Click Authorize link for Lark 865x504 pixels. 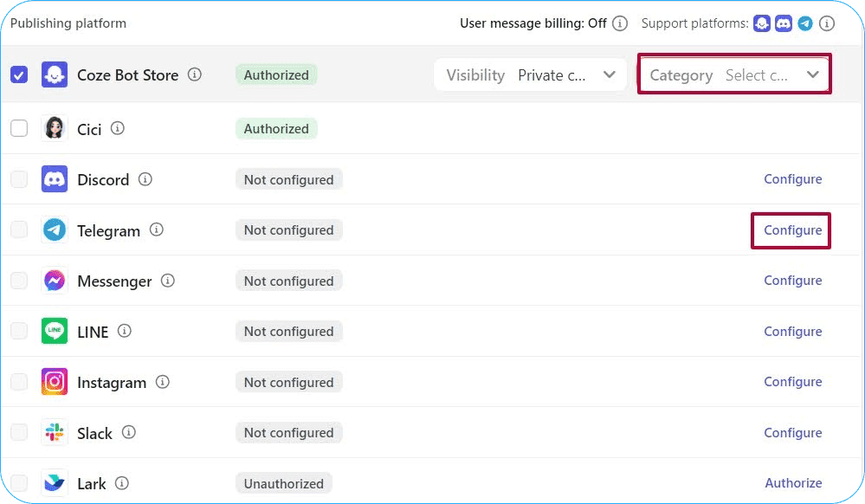pos(793,483)
